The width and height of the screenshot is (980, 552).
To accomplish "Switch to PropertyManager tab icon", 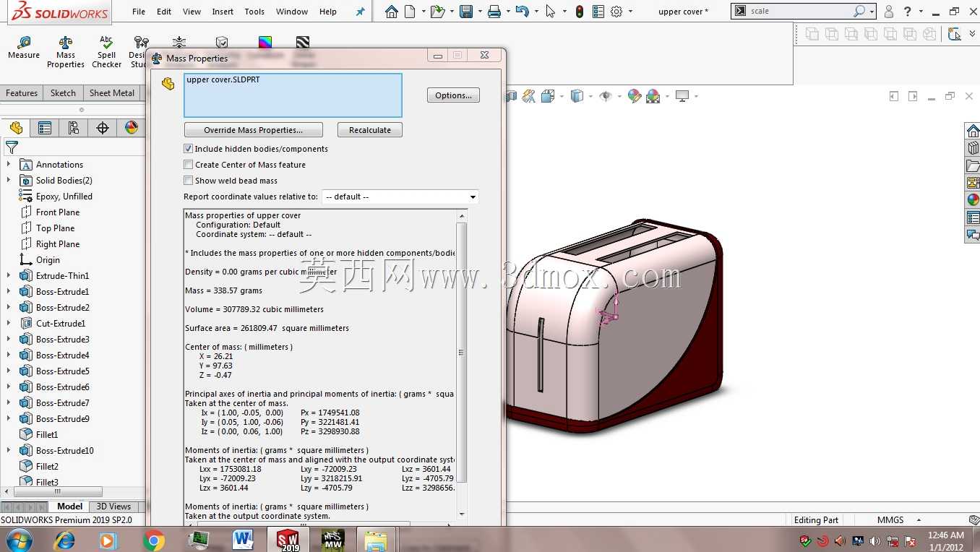I will (45, 128).
